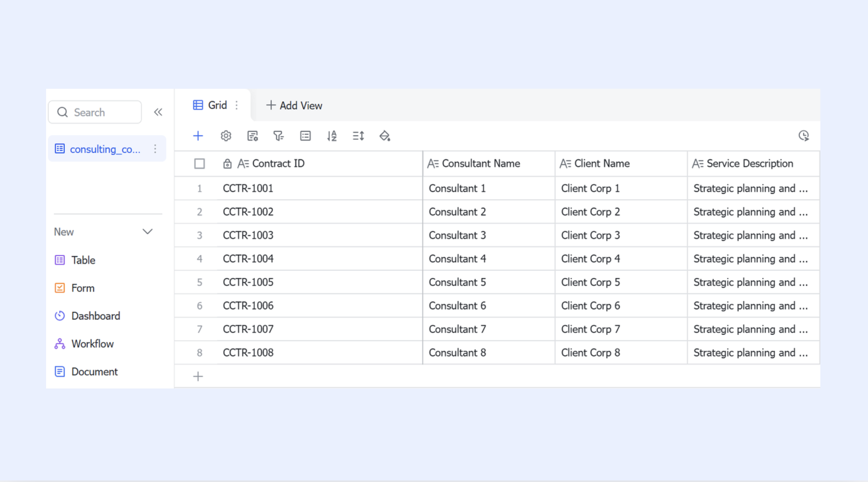Click the blue plus add record icon

pos(198,136)
